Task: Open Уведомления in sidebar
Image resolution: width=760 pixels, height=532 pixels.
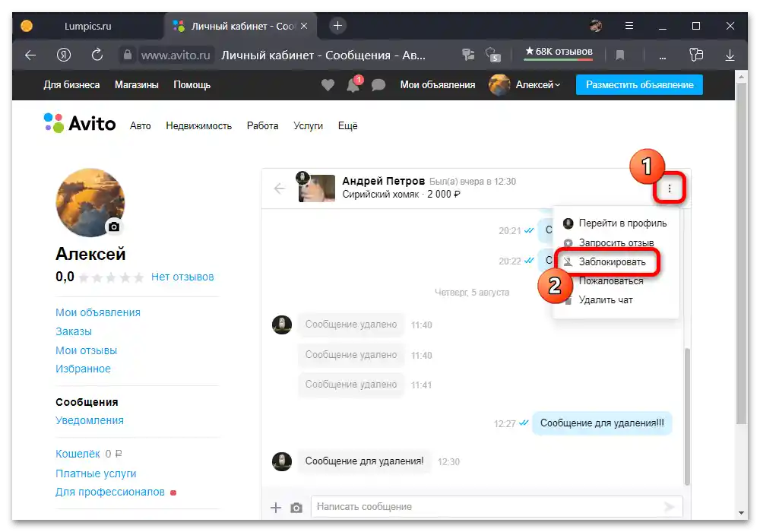Action: 90,420
